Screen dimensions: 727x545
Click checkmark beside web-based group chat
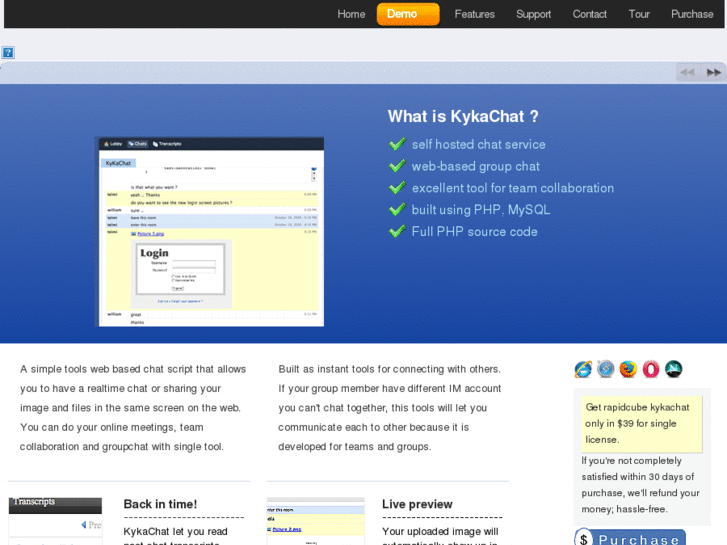point(397,166)
